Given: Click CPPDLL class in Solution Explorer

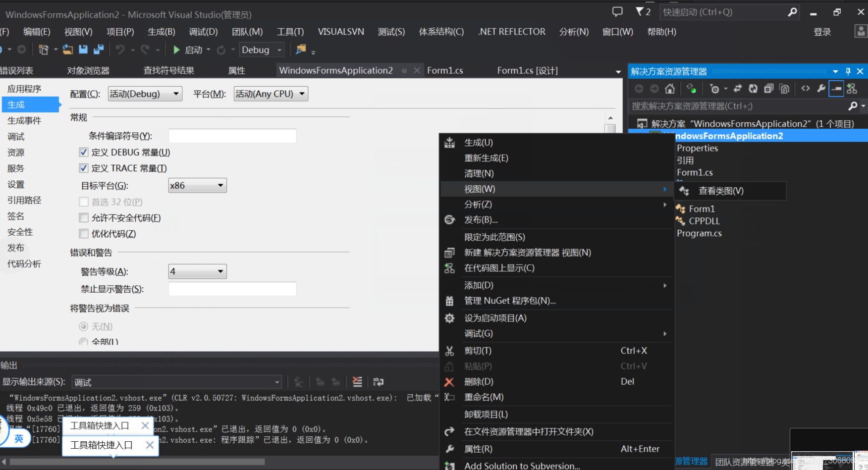Looking at the screenshot, I should 704,221.
